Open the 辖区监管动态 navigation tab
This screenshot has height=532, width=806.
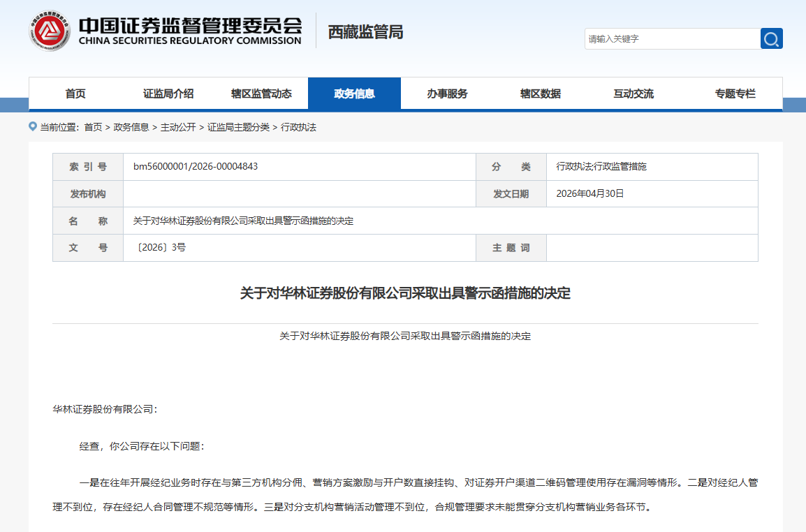pos(261,94)
